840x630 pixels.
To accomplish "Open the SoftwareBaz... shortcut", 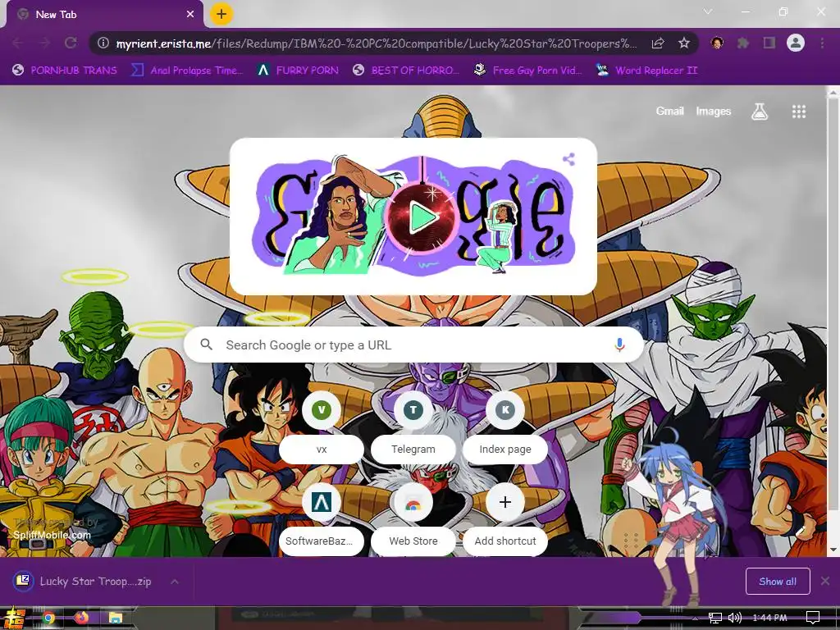I will 322,518.
